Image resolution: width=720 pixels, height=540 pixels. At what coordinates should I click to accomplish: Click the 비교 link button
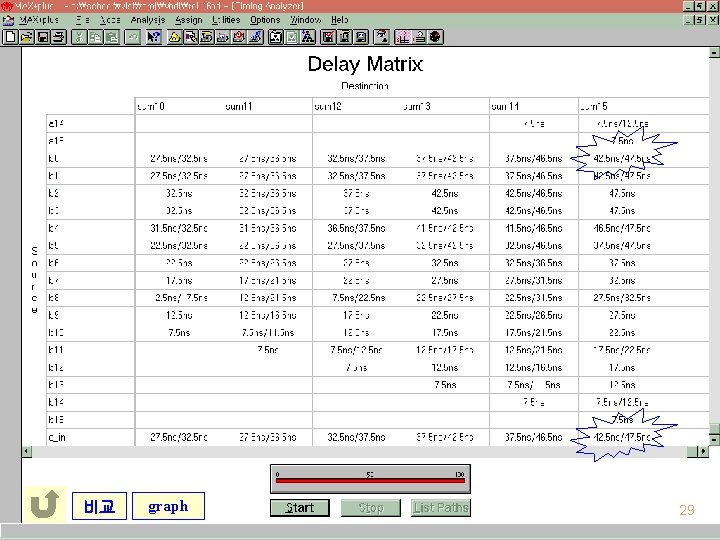(99, 506)
